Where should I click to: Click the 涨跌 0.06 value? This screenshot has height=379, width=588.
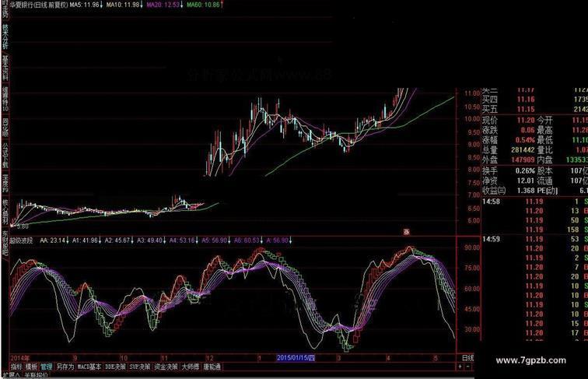click(527, 130)
